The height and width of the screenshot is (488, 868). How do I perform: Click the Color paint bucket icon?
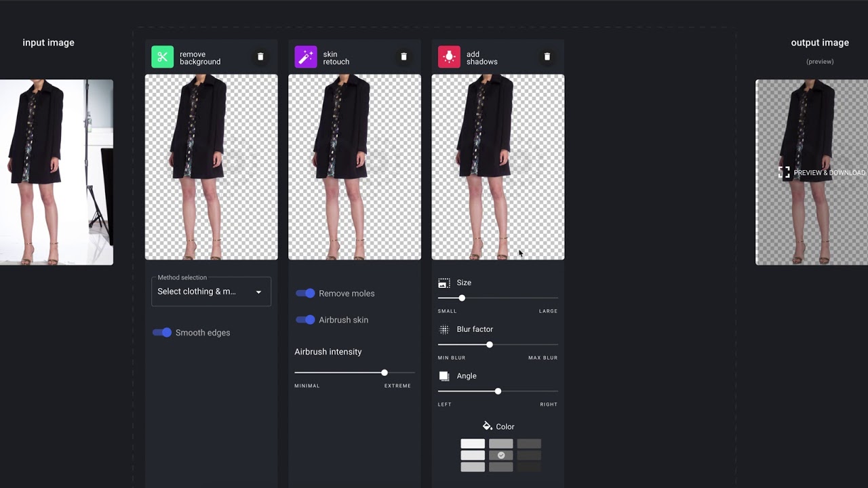pyautogui.click(x=487, y=426)
